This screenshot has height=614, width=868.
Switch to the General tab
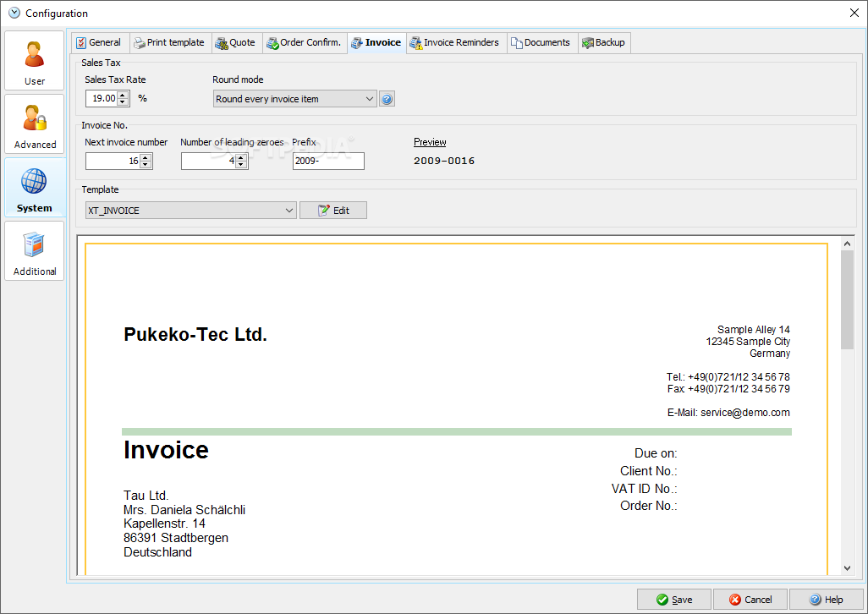tap(99, 42)
